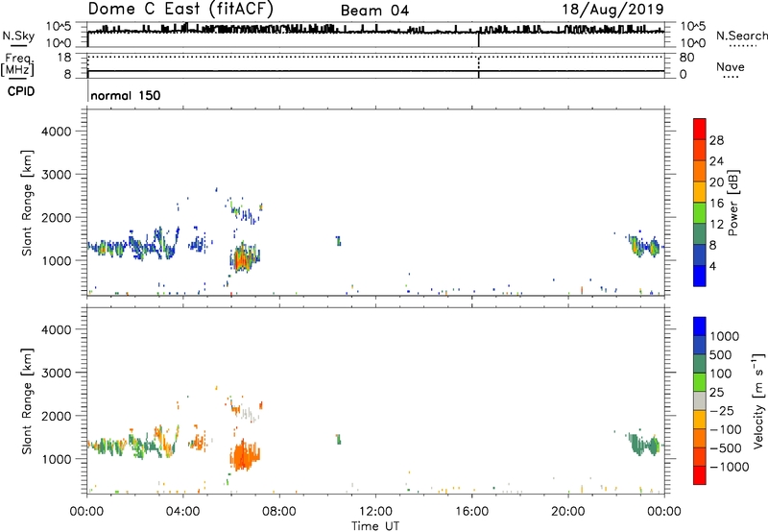Click the "12:00" time tick label
The image size is (768, 532).
tap(375, 512)
